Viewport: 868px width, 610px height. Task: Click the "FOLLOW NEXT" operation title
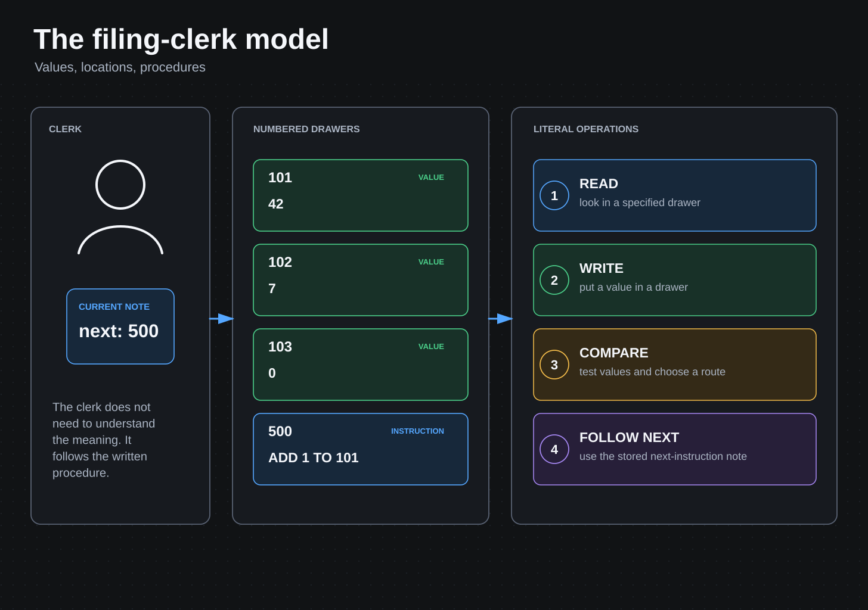[x=630, y=437]
